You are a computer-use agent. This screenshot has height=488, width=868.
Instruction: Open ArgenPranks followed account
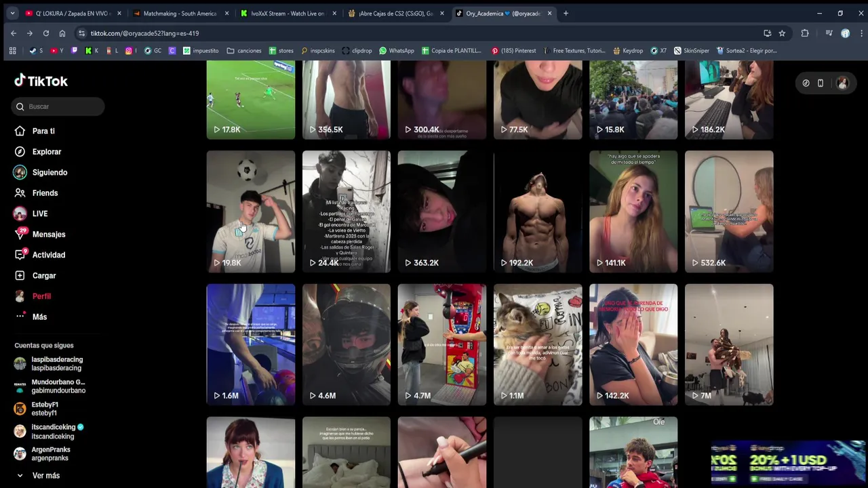point(50,454)
